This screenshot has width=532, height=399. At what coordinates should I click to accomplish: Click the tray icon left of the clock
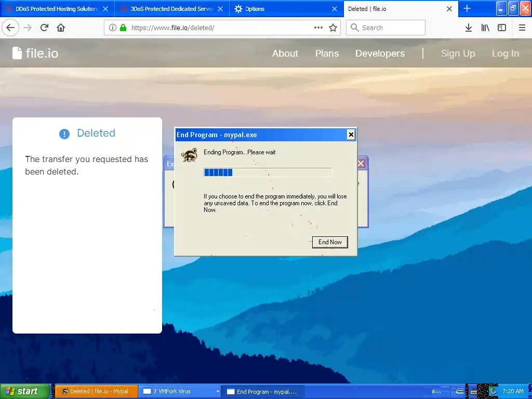point(493,392)
